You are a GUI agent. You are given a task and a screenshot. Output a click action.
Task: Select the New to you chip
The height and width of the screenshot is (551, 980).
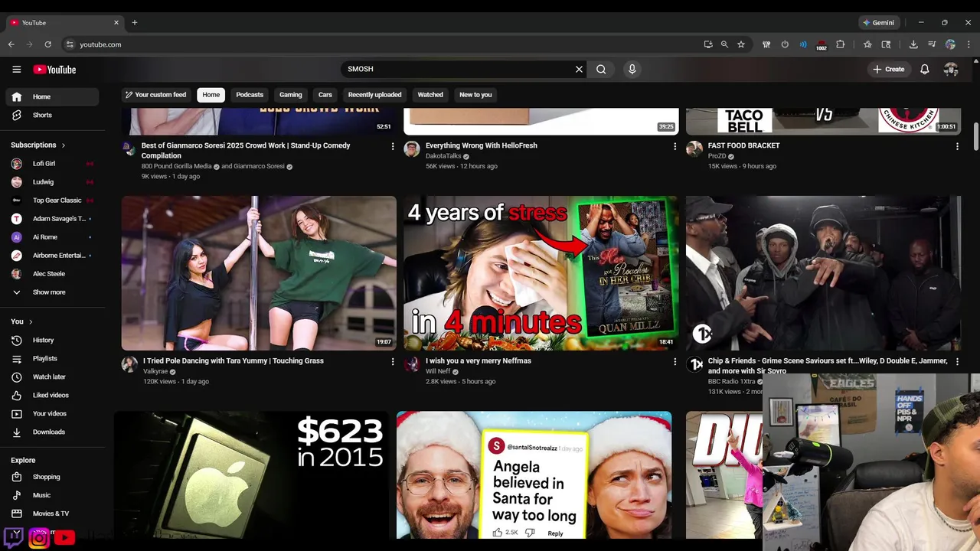[x=475, y=95]
